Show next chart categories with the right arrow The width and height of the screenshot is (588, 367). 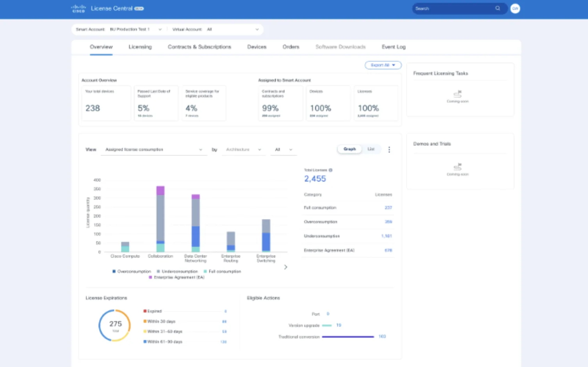(x=285, y=267)
